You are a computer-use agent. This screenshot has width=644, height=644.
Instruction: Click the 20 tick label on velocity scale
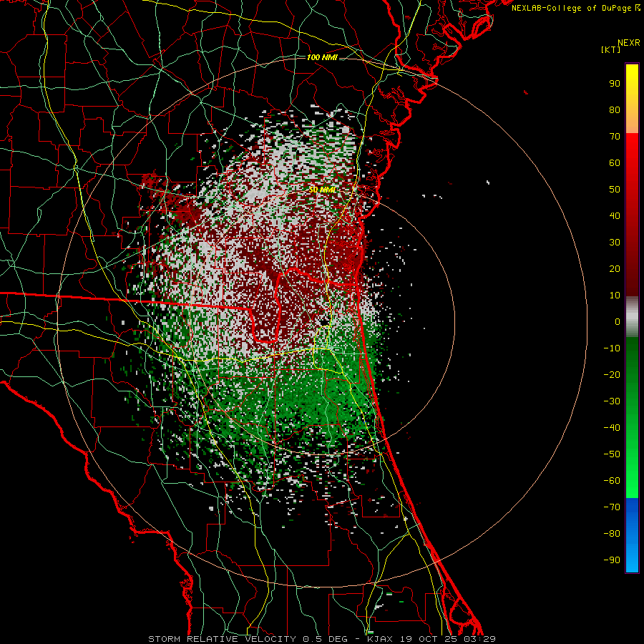coord(615,269)
